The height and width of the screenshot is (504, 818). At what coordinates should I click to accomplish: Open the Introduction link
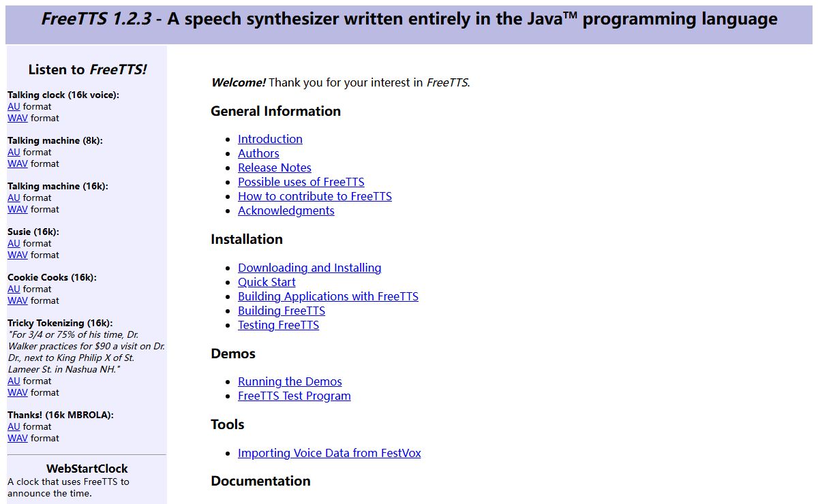(x=270, y=139)
